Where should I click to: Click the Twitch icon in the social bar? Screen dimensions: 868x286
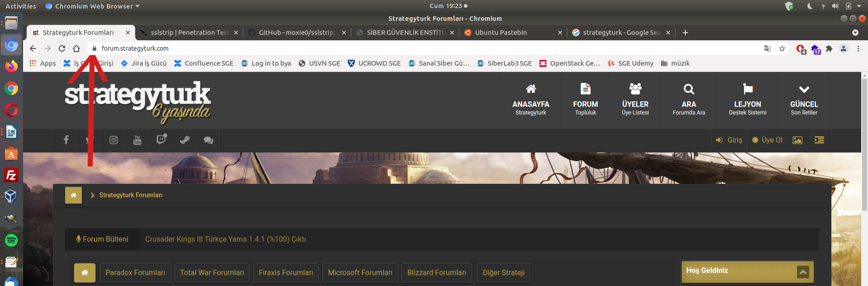pyautogui.click(x=161, y=139)
